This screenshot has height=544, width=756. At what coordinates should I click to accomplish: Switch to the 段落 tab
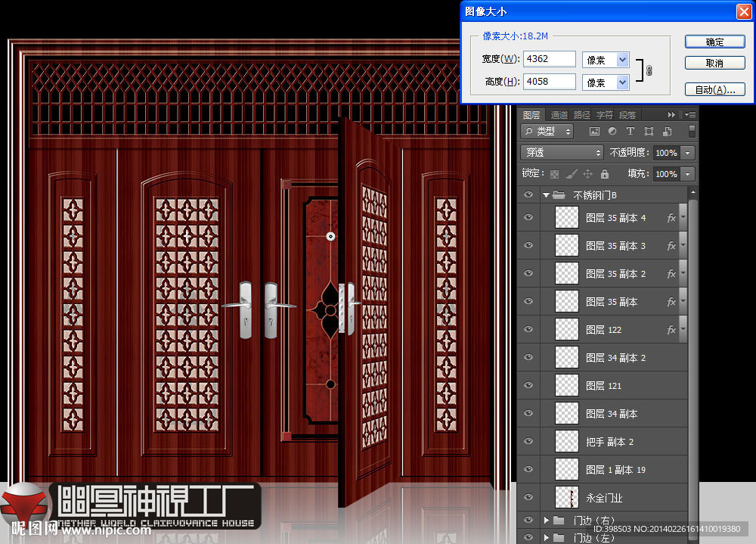[627, 115]
